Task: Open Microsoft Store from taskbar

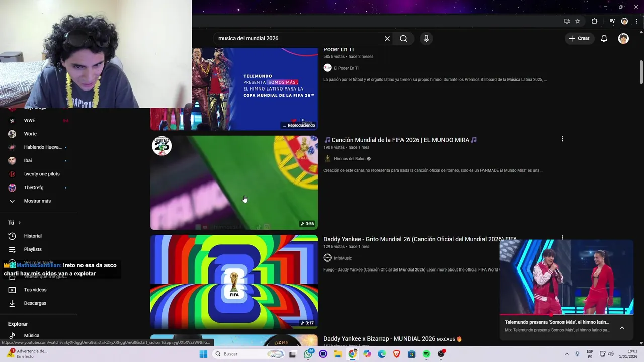Action: click(x=412, y=354)
